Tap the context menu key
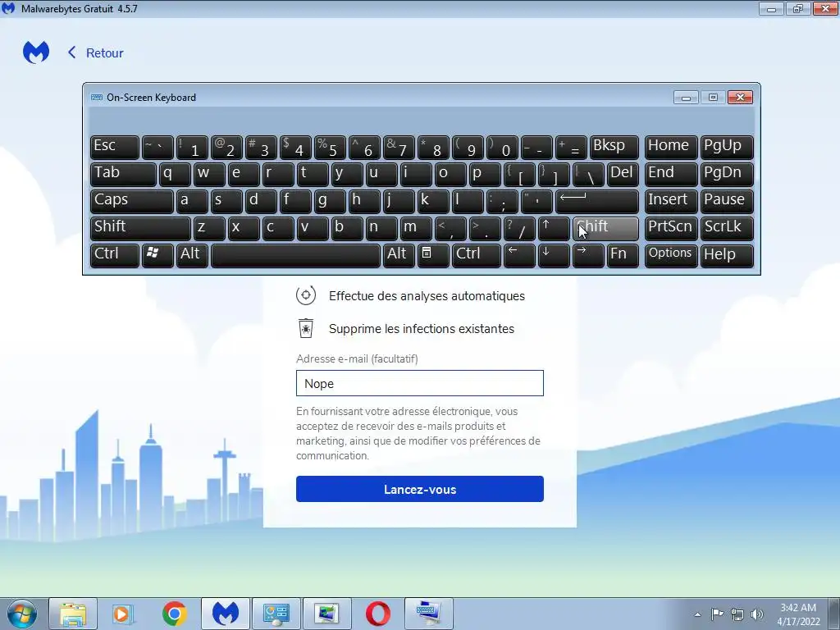 pos(433,255)
